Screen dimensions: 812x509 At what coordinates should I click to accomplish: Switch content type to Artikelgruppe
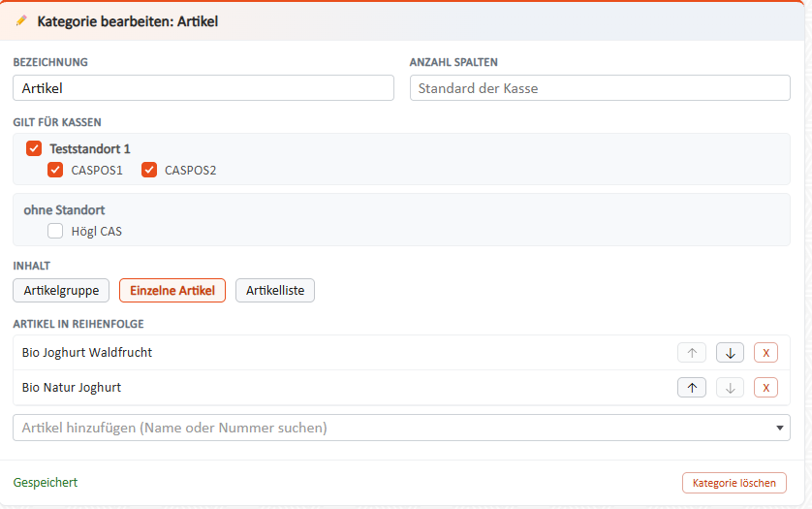61,290
